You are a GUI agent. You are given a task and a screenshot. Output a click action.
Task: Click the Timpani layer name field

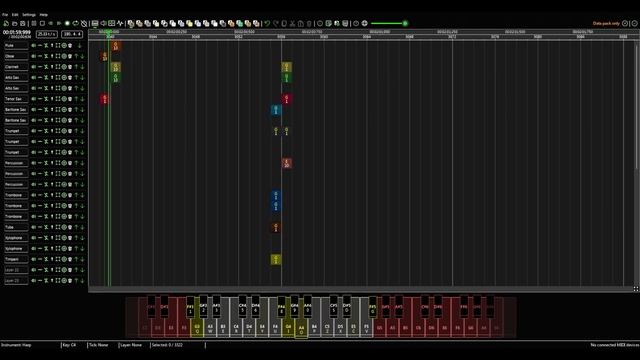pos(16,259)
